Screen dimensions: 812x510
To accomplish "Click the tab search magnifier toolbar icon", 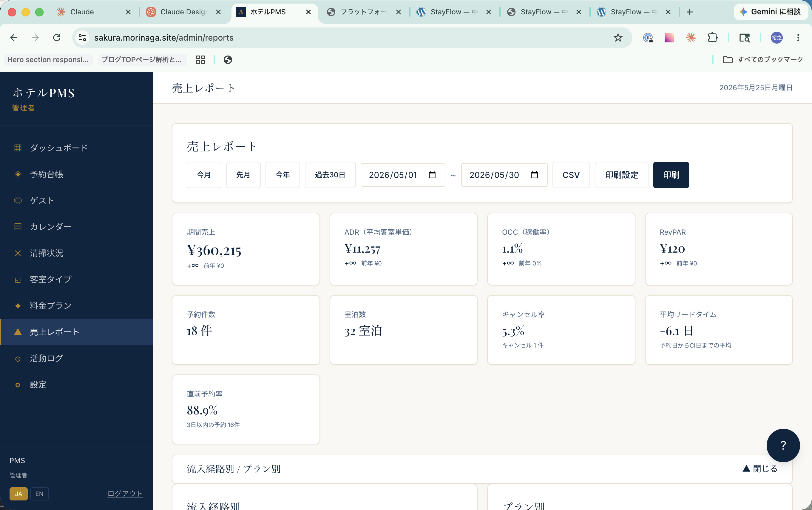I will [x=744, y=37].
